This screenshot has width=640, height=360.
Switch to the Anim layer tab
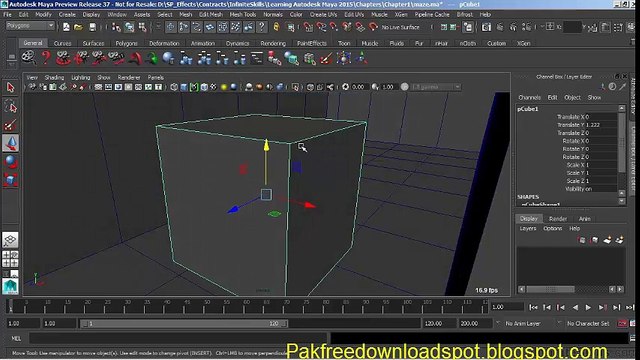pos(584,219)
